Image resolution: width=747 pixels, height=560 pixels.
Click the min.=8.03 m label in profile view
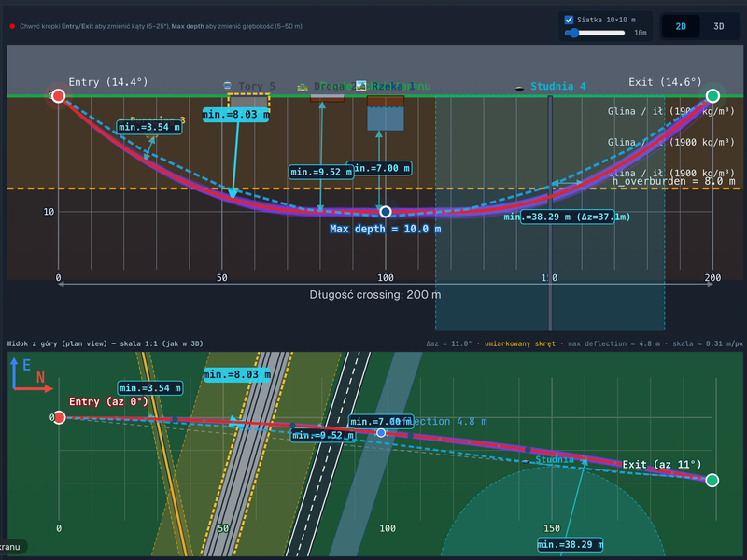click(235, 114)
